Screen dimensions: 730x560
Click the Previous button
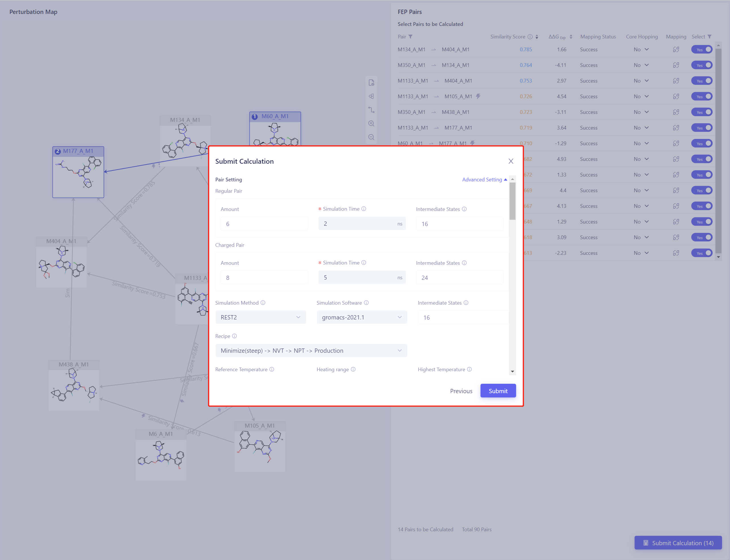(461, 391)
